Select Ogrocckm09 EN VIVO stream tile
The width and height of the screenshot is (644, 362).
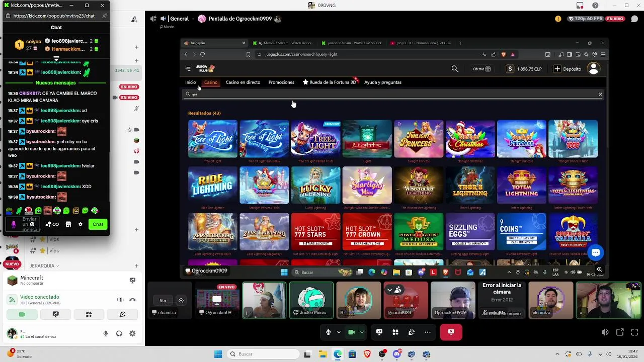[218, 300]
